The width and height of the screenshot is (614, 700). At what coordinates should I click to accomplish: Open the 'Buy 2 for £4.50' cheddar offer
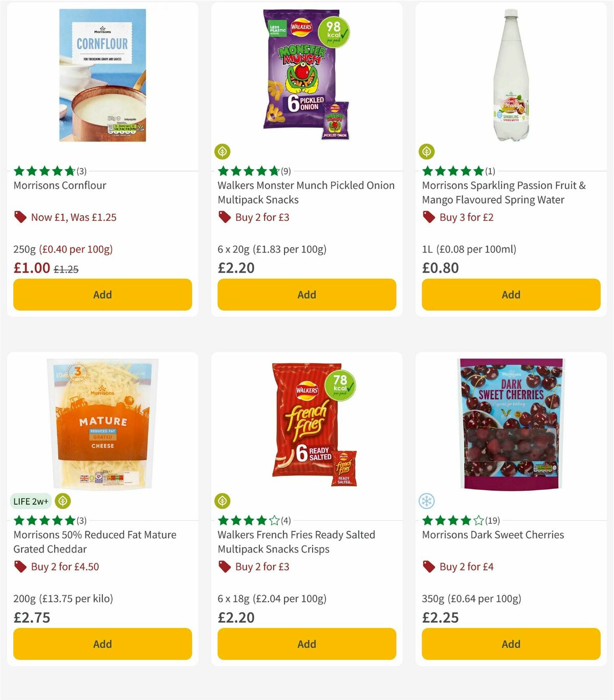pos(64,567)
